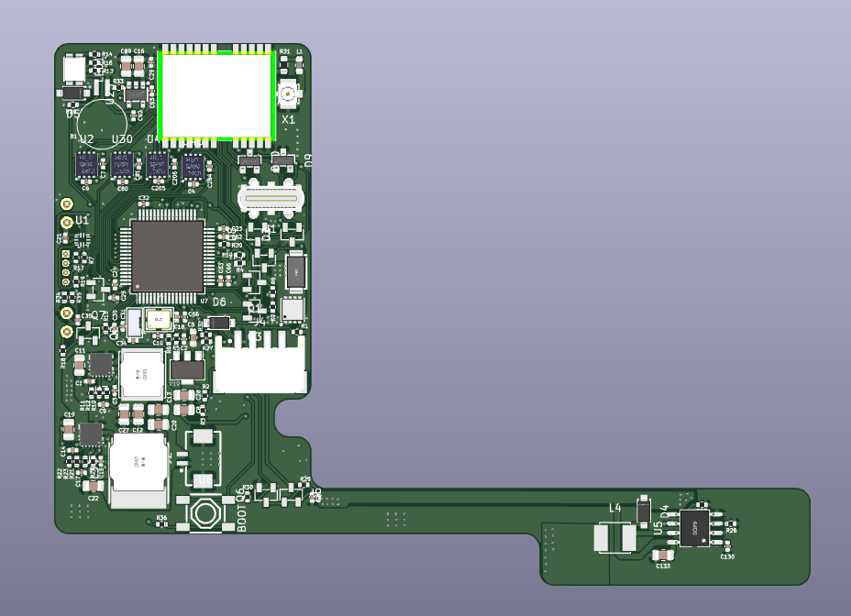851x616 pixels.
Task: Click the R26 resistor near U5
Action: (x=729, y=522)
